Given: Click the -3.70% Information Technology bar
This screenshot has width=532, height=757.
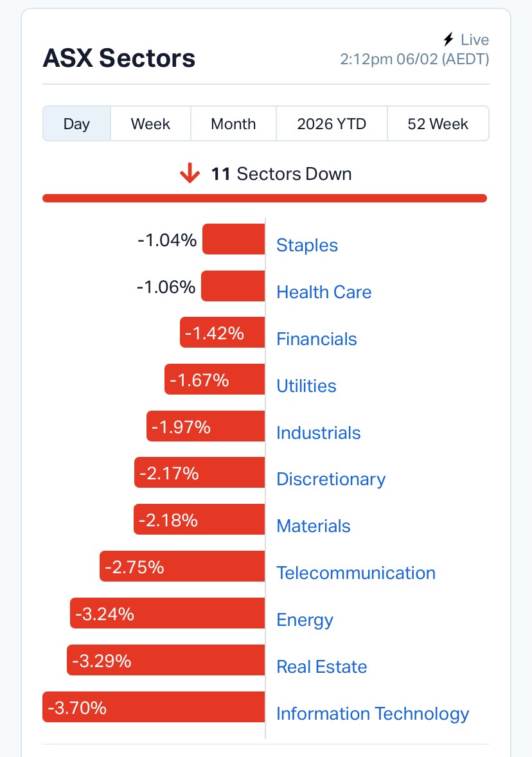Looking at the screenshot, I should (154, 707).
